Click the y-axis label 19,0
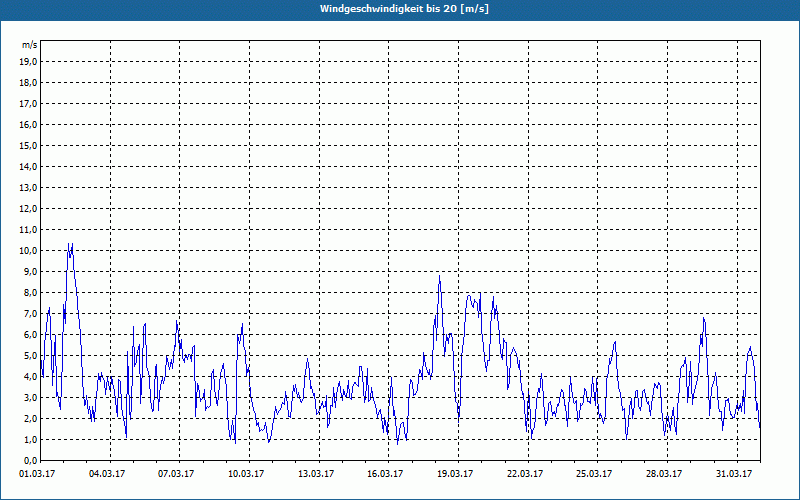The width and height of the screenshot is (800, 500). 28,62
